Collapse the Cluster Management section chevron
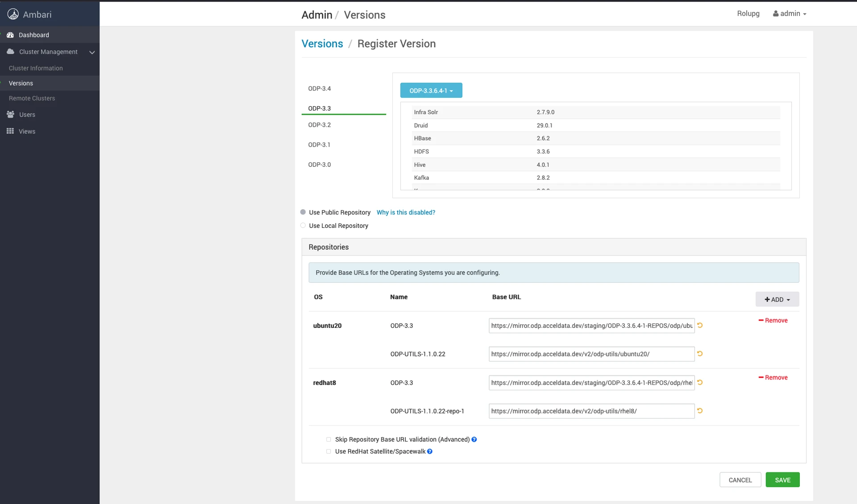 [x=92, y=52]
